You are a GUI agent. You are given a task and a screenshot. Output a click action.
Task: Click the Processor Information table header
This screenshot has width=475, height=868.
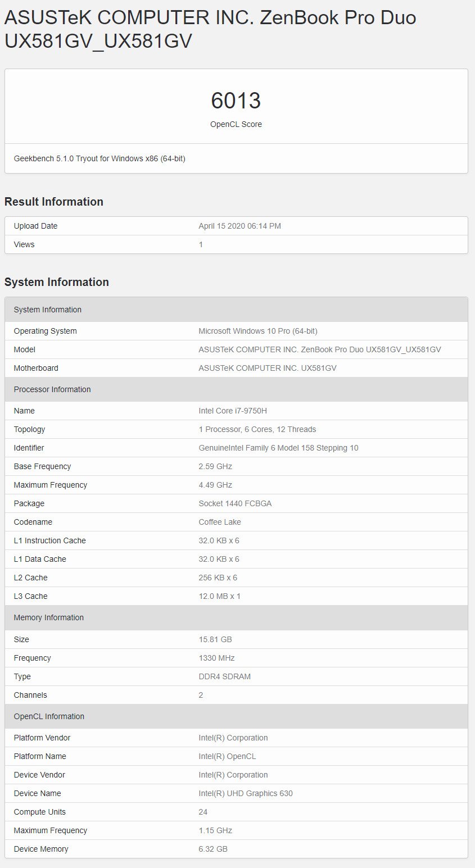[x=236, y=389]
